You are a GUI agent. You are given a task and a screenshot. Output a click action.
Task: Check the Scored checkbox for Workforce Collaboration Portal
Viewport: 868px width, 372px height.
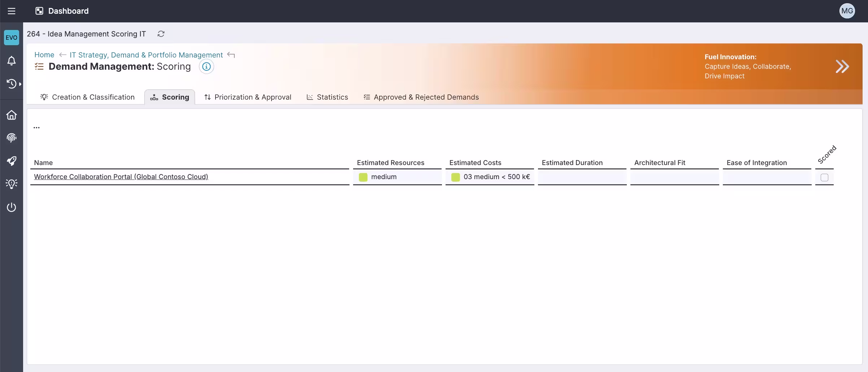tap(824, 177)
